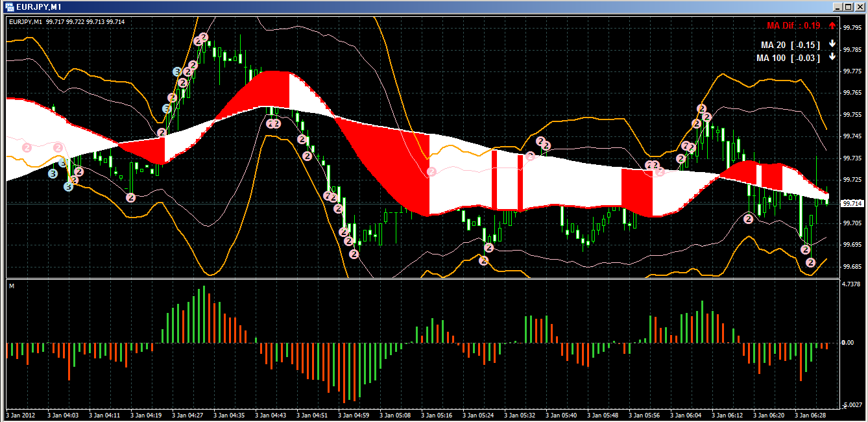Screen dimensions: 868x422
Task: Click the topmost blue 3 signal marker
Action: coord(177,71)
